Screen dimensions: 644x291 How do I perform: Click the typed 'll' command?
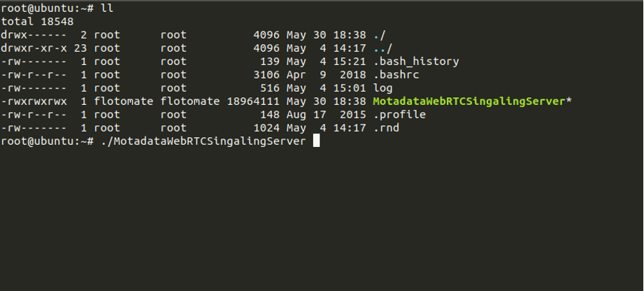click(106, 8)
